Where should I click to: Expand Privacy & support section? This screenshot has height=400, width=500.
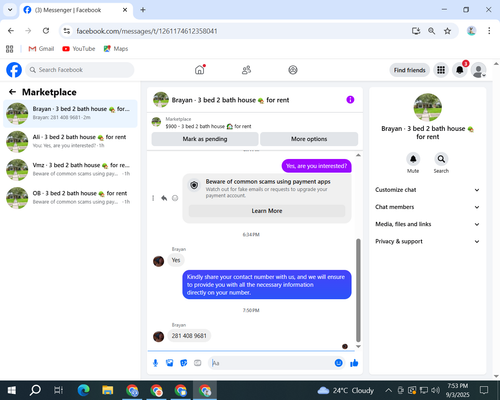pos(427,241)
